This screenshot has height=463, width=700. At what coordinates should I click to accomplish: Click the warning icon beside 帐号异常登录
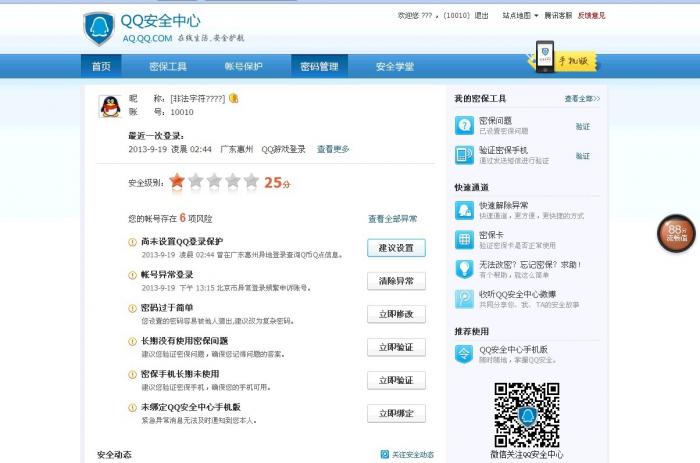click(133, 275)
